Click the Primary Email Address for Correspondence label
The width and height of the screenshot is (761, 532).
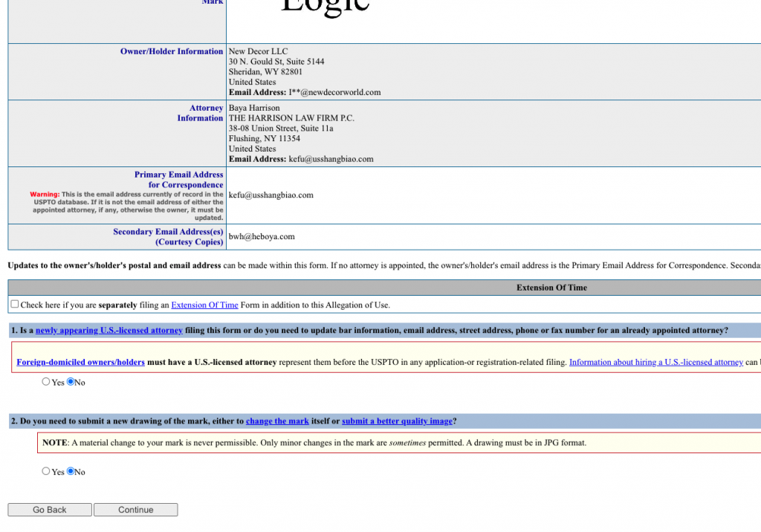coord(178,180)
